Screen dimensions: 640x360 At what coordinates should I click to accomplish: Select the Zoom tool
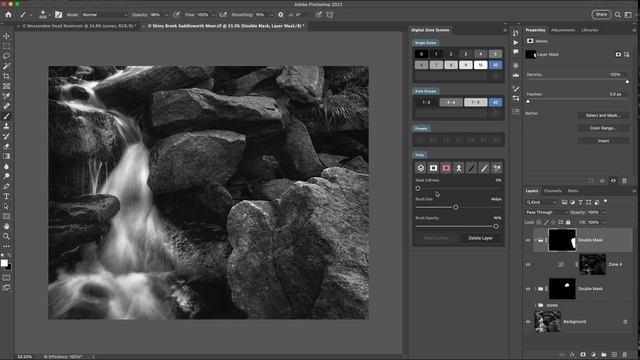pyautogui.click(x=7, y=236)
